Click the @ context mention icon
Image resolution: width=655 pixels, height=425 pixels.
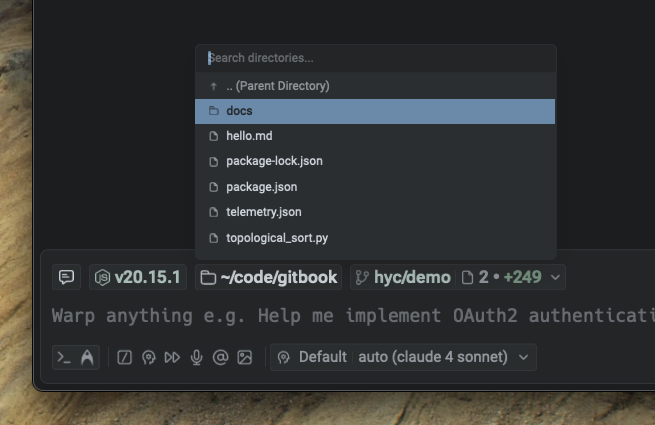coord(220,357)
